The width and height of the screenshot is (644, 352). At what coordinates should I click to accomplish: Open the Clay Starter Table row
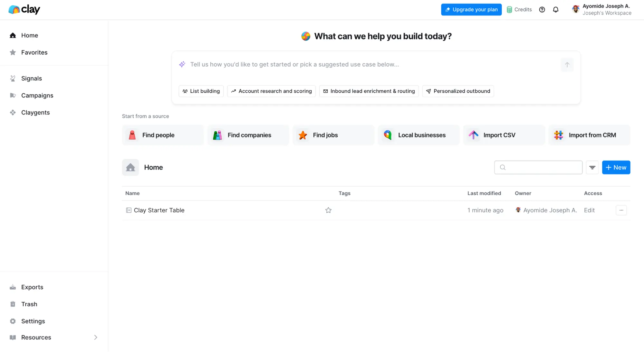(x=159, y=210)
